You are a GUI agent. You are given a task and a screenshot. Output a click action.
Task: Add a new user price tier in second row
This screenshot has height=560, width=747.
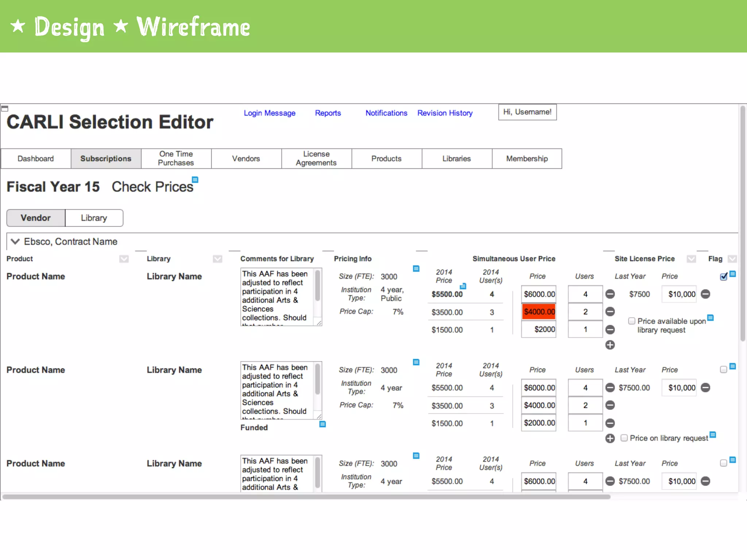tap(610, 438)
